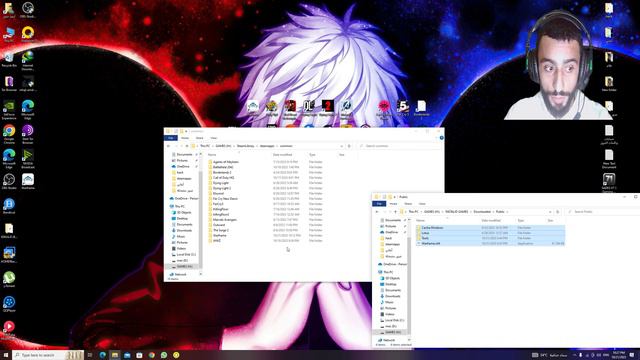
Task: Open the OBS Studio desktop shortcut
Action: (9, 181)
